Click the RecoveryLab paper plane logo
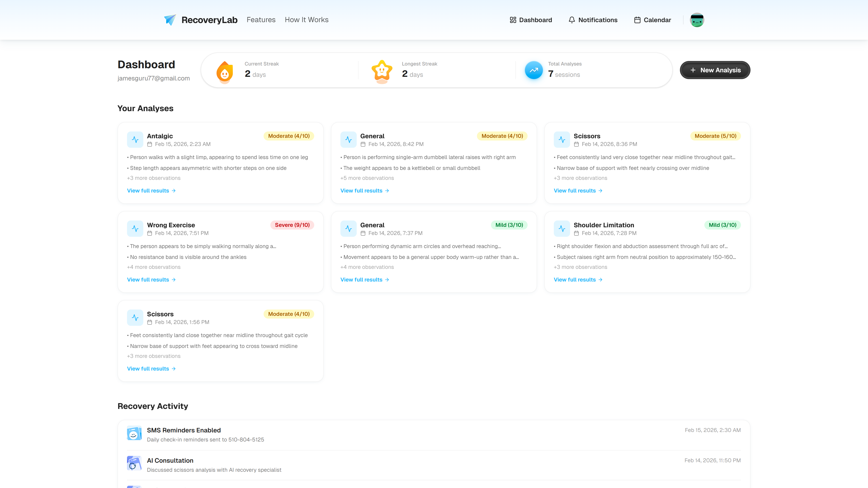 tap(170, 20)
